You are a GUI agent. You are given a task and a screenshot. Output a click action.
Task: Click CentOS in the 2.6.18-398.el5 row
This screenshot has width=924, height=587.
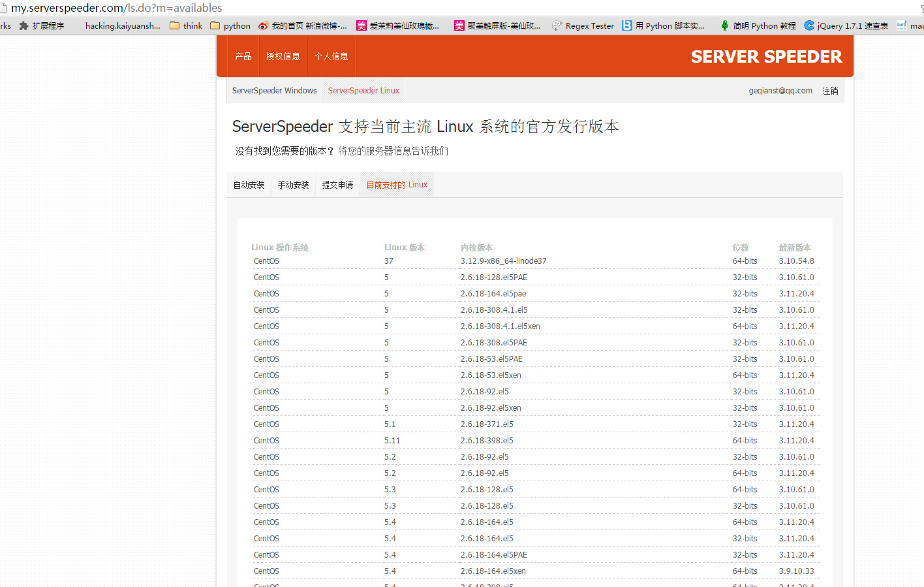point(266,441)
